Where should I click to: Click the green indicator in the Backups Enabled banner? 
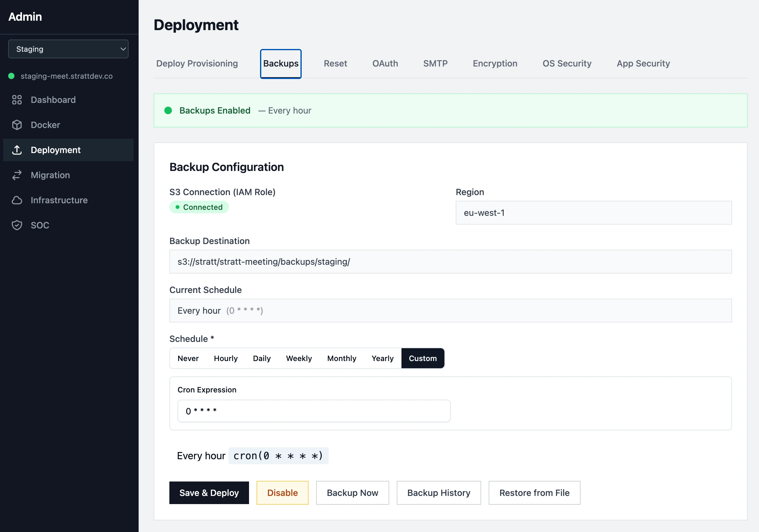[169, 110]
